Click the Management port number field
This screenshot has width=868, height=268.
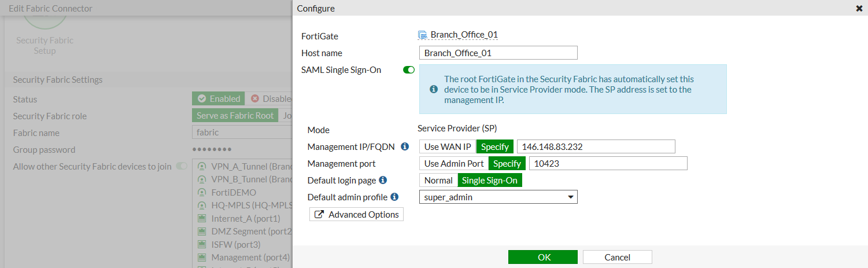pyautogui.click(x=608, y=163)
